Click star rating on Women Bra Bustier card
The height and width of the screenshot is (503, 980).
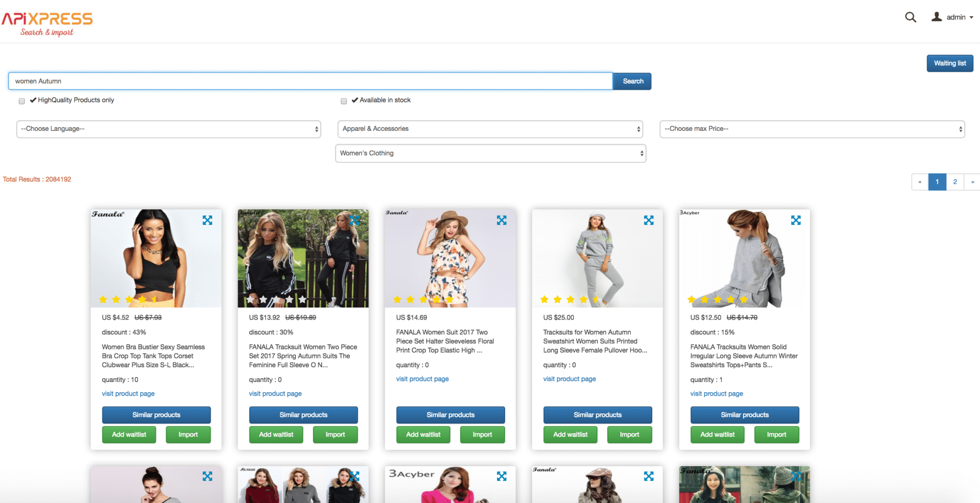(129, 299)
